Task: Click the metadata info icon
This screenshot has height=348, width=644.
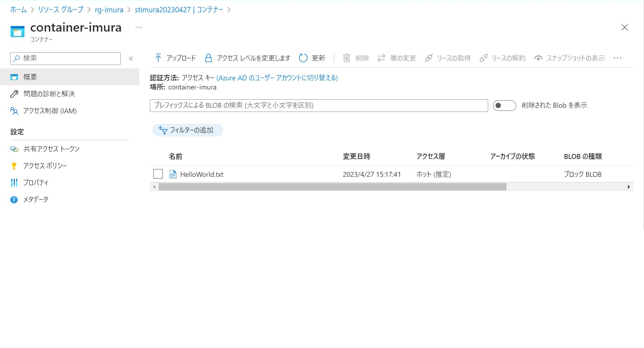Action: click(x=14, y=200)
